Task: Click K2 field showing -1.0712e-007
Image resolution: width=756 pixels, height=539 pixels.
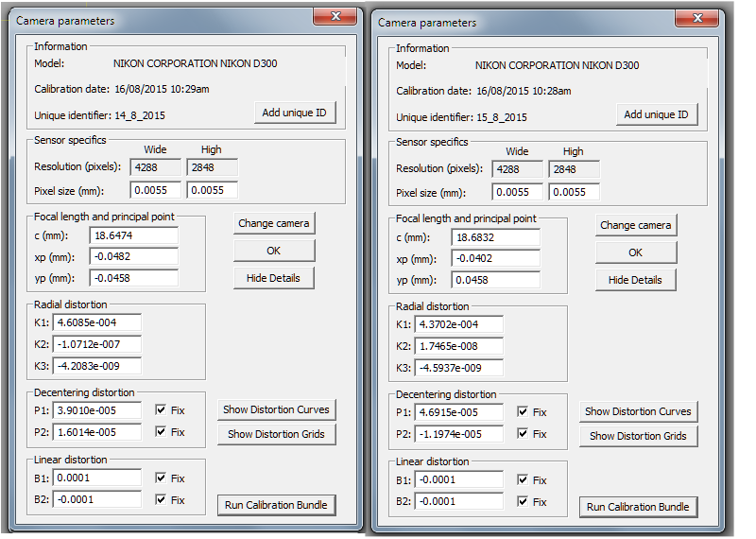Action: point(97,344)
